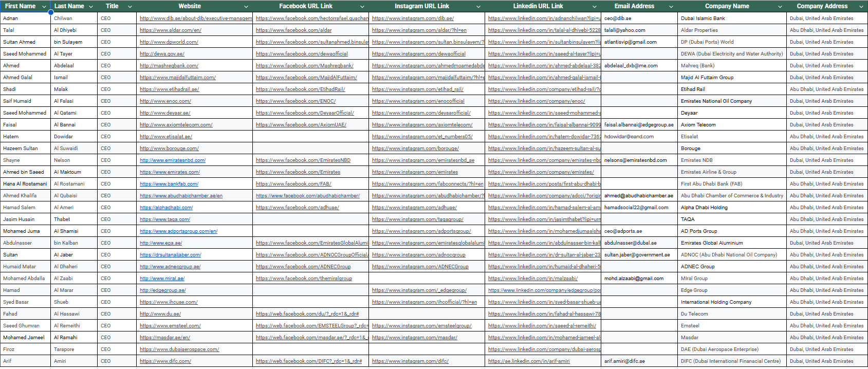Select the talall@yahoo.com email cell

pyautogui.click(x=639, y=30)
